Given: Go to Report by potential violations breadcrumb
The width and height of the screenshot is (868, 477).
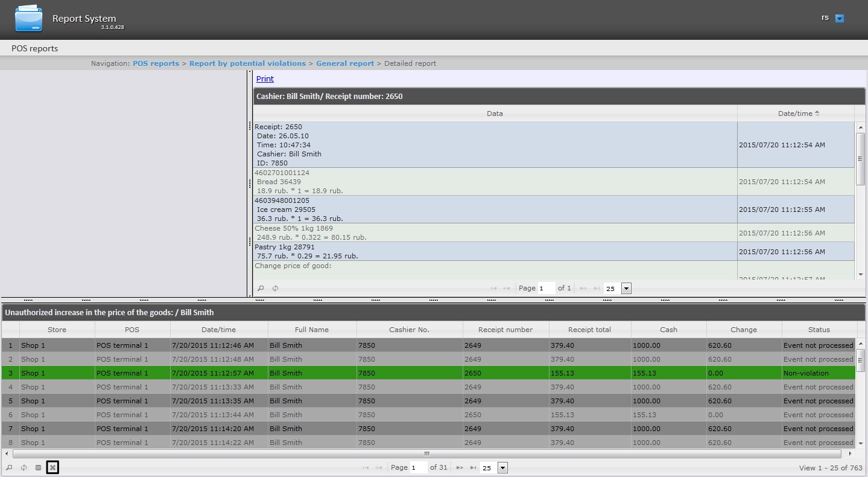Looking at the screenshot, I should coord(247,63).
